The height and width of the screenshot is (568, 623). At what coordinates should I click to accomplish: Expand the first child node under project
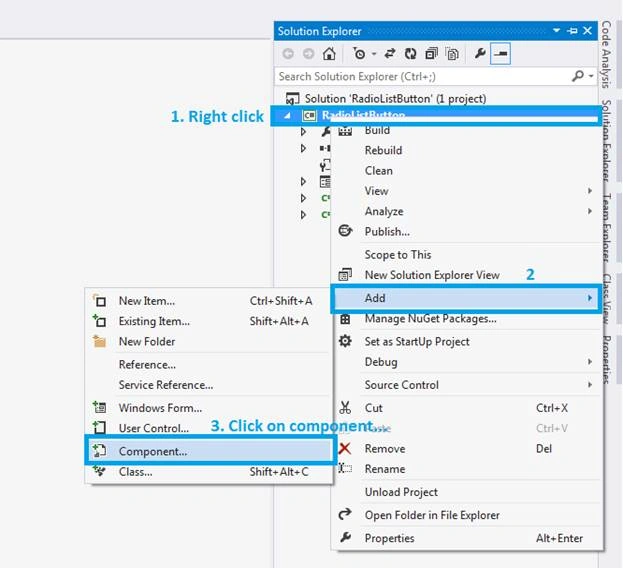coord(303,131)
